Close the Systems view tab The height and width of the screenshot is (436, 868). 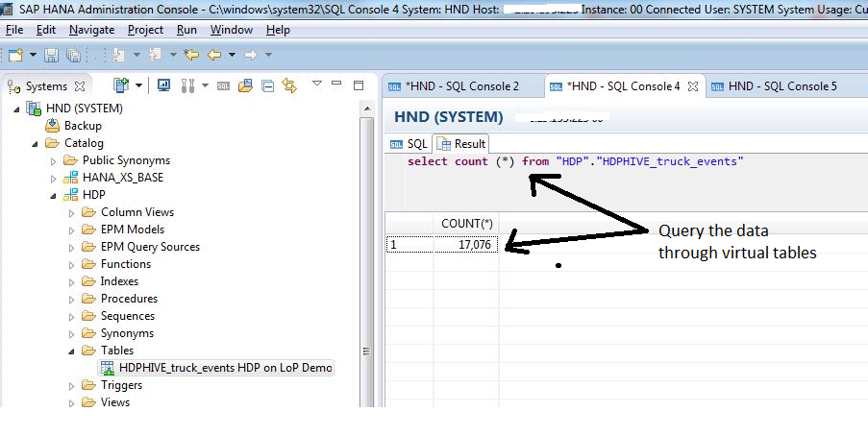[x=80, y=86]
